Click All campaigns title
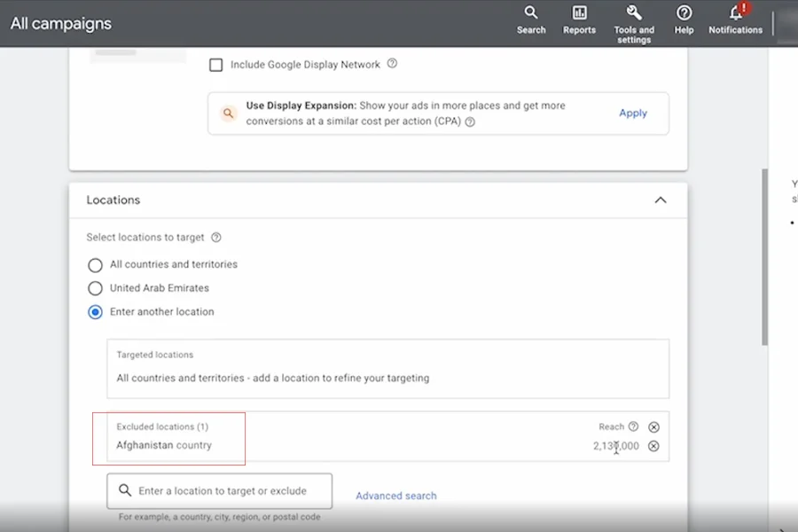This screenshot has height=532, width=798. (60, 23)
